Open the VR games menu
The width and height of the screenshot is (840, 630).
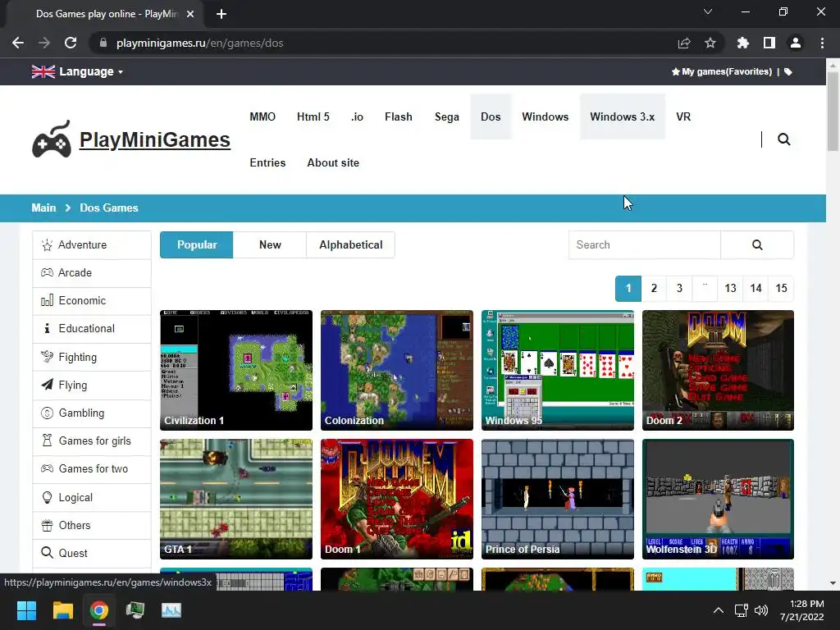(x=683, y=116)
